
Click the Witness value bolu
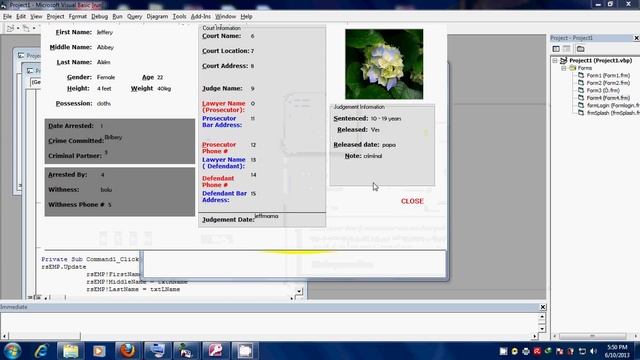[x=106, y=190]
